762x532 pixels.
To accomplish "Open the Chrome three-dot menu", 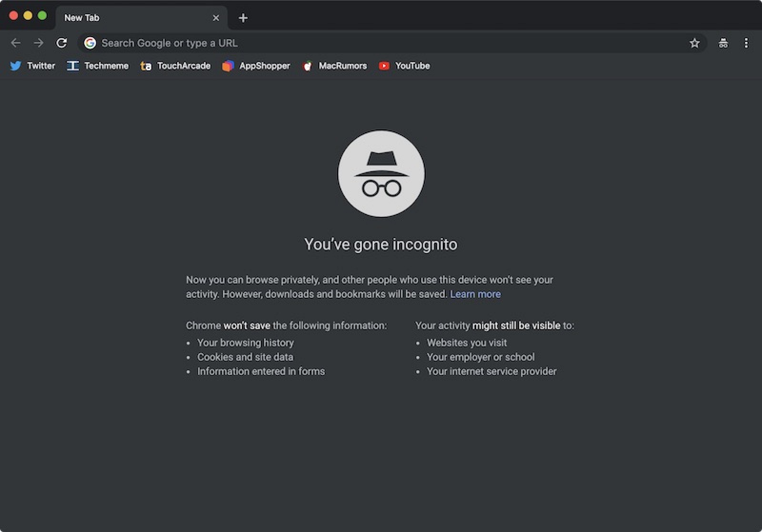I will coord(746,43).
